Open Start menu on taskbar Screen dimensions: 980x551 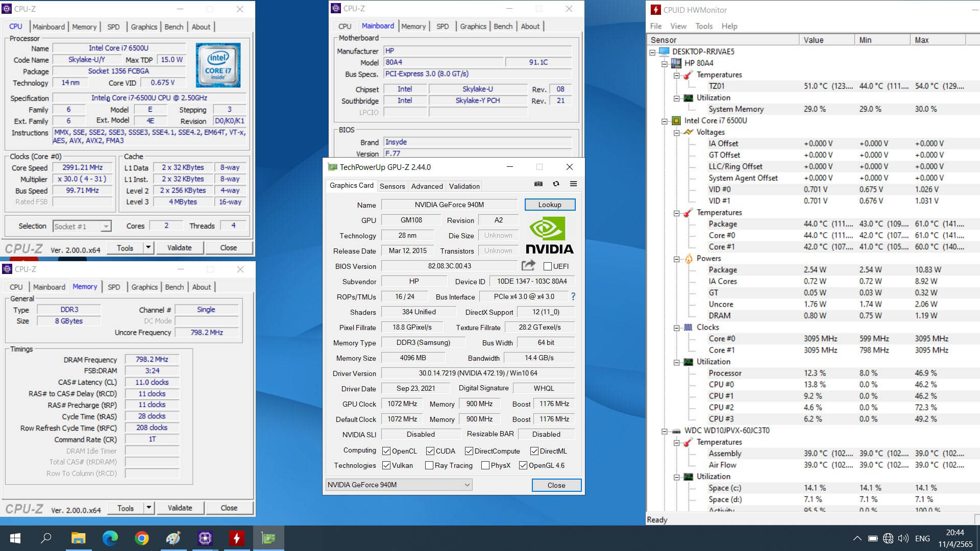[15, 538]
